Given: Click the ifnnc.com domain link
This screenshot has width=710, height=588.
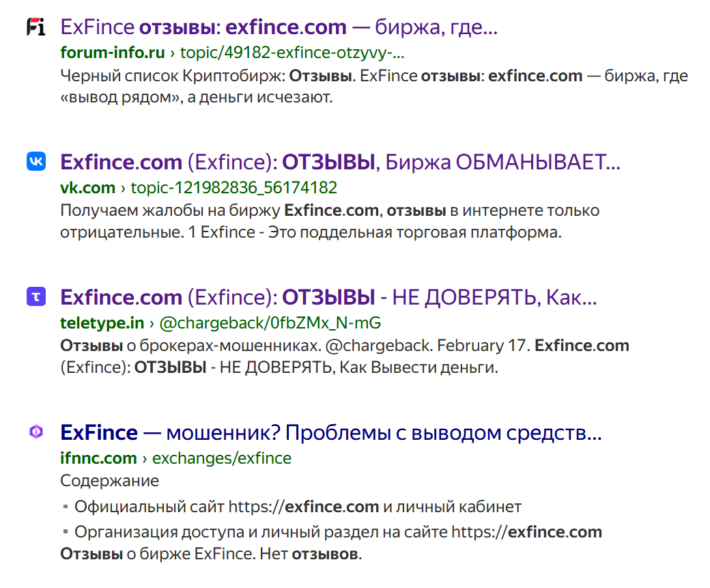Looking at the screenshot, I should pos(98,458).
